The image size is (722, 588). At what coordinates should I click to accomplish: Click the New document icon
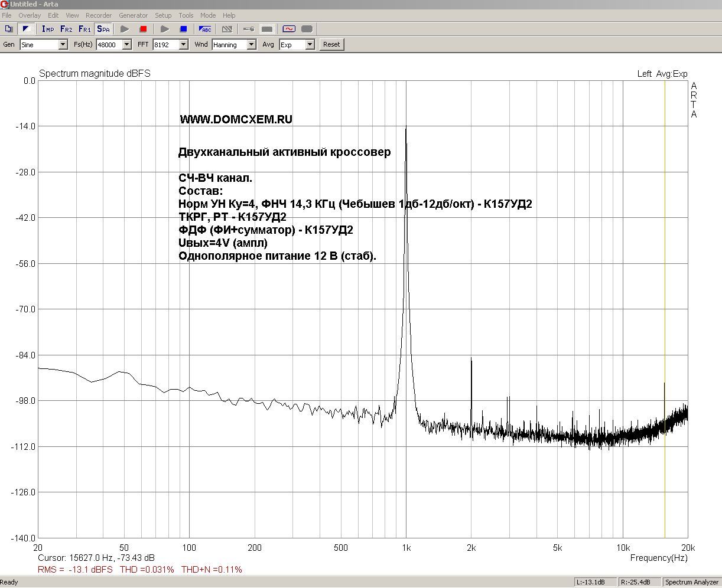click(x=9, y=29)
